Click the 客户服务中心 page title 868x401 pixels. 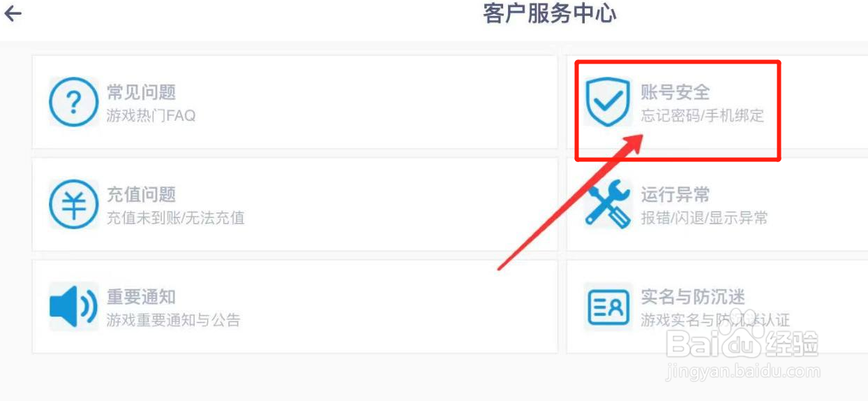coord(550,13)
